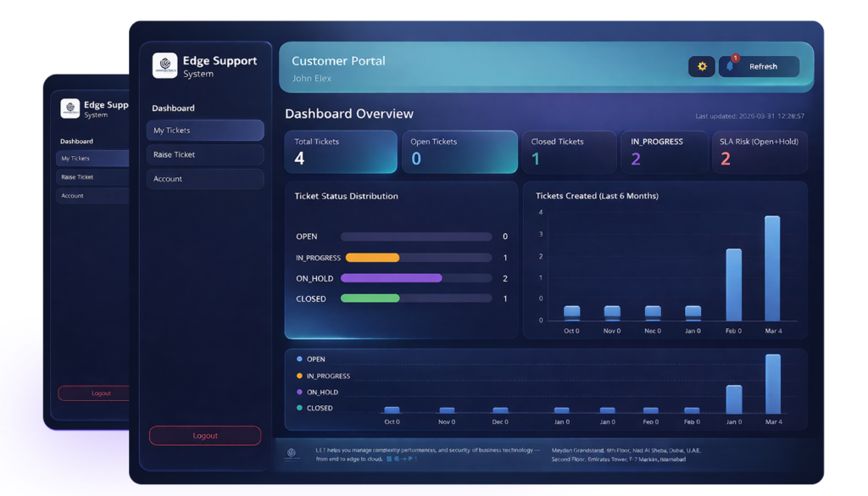Toggle the ON_HOLD legend dot
Image resolution: width=868 pixels, height=496 pixels.
click(x=299, y=392)
